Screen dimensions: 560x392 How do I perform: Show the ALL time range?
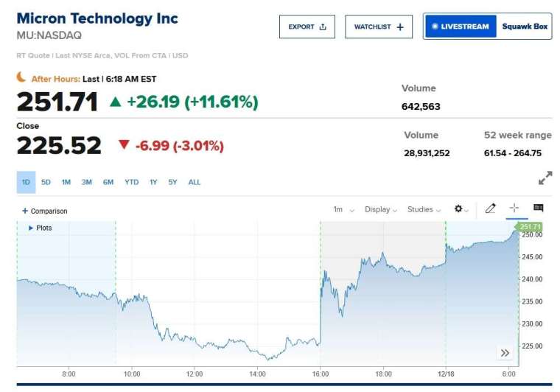point(195,182)
